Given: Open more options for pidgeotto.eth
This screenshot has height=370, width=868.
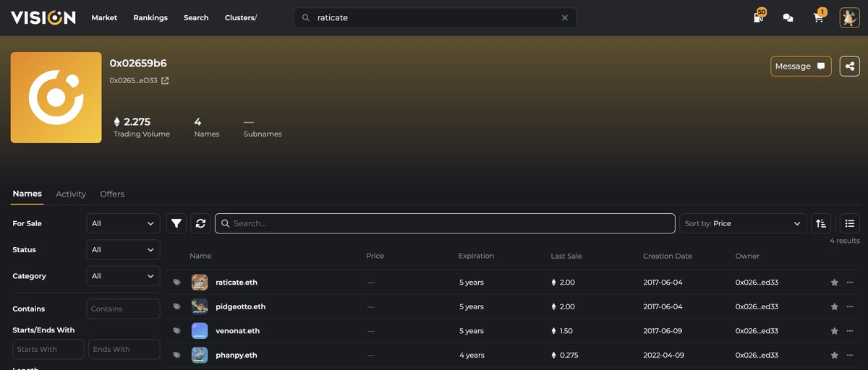Looking at the screenshot, I should [850, 306].
